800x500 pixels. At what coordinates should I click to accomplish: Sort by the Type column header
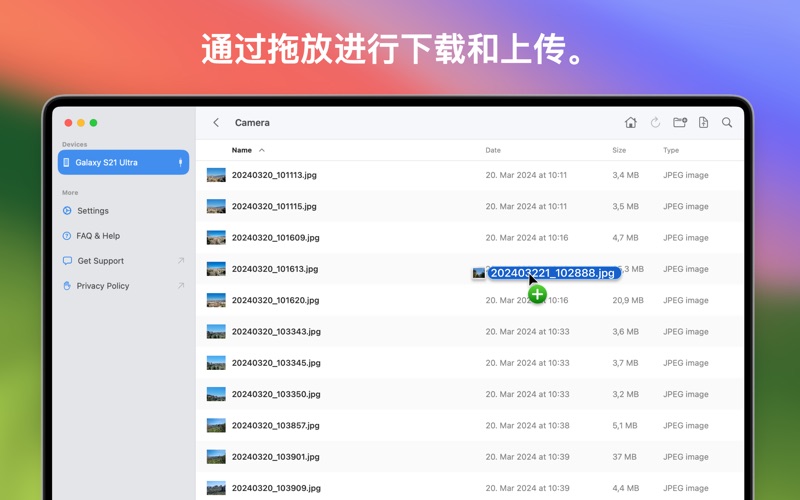pos(671,150)
